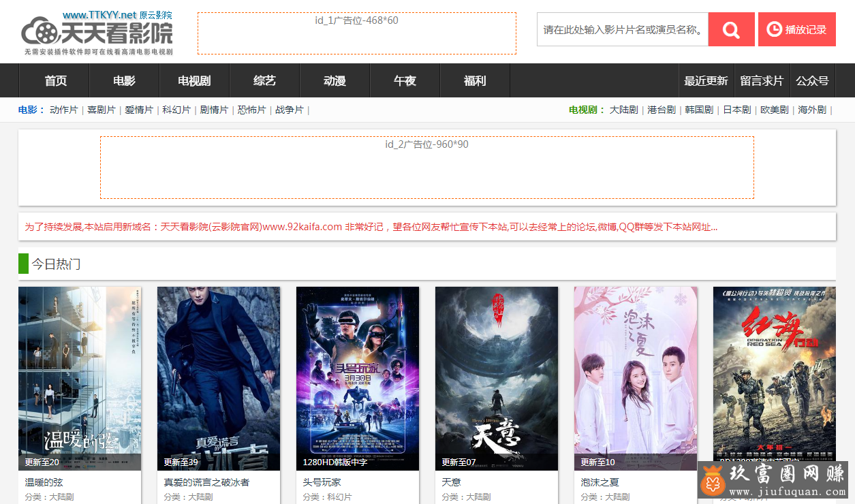The width and height of the screenshot is (855, 504).
Task: Select 动漫 in the main menu
Action: (335, 80)
